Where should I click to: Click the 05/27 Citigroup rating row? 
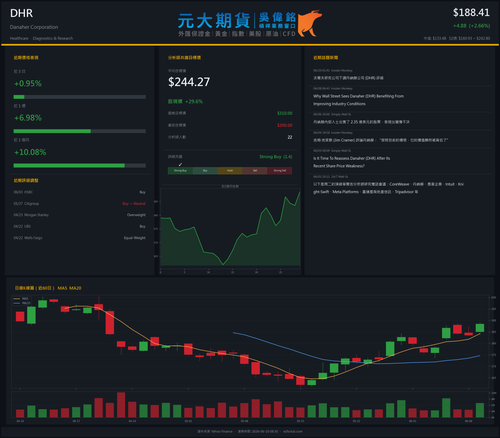79,204
